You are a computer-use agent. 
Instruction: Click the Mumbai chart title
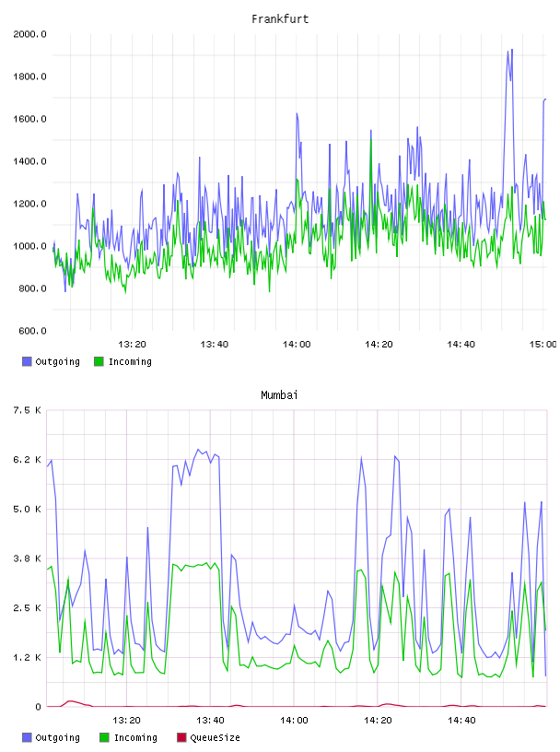tap(279, 395)
